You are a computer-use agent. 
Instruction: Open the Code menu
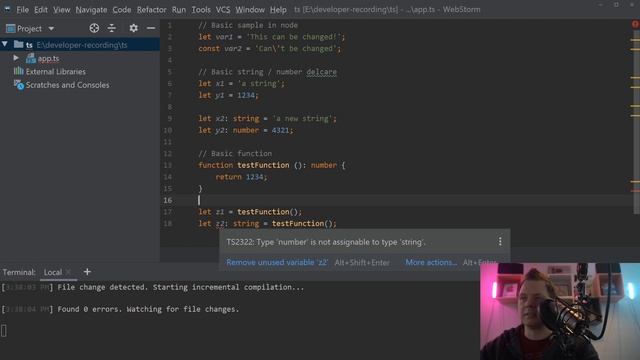coord(122,9)
